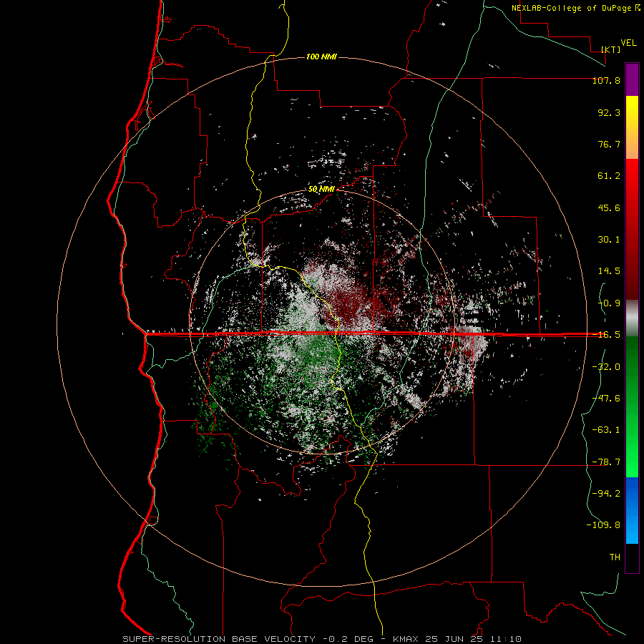644x644 pixels.
Task: Click the VEL legend title
Action: tap(628, 43)
